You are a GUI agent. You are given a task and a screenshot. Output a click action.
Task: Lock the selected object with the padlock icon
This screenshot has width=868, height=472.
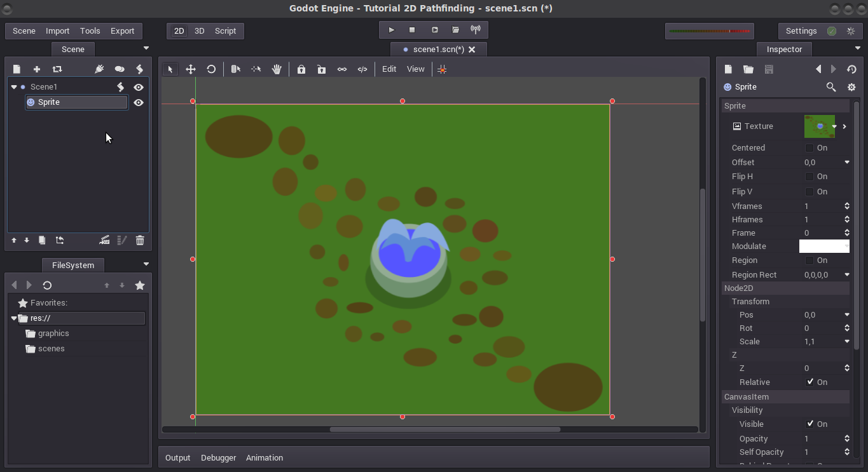pos(301,69)
